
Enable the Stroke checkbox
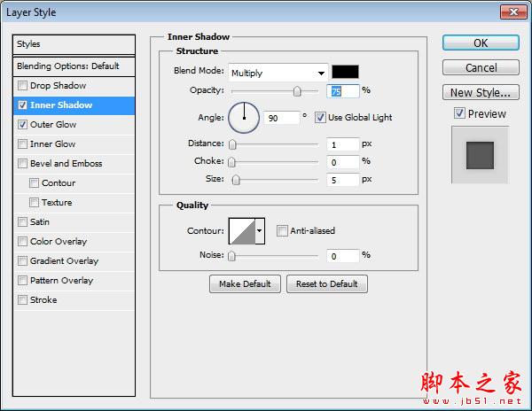[22, 300]
